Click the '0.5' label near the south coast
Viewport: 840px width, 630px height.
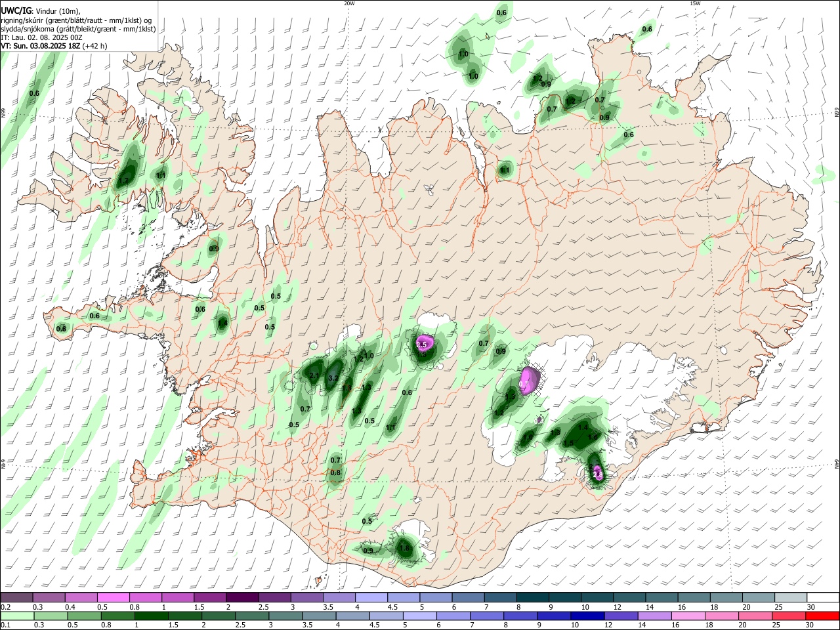[367, 521]
